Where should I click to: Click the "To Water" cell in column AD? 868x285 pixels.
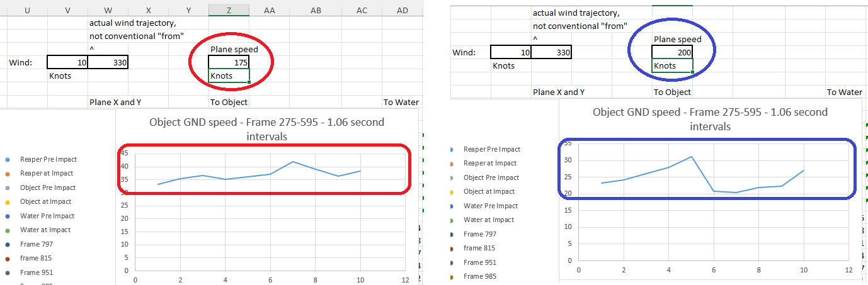tap(401, 102)
